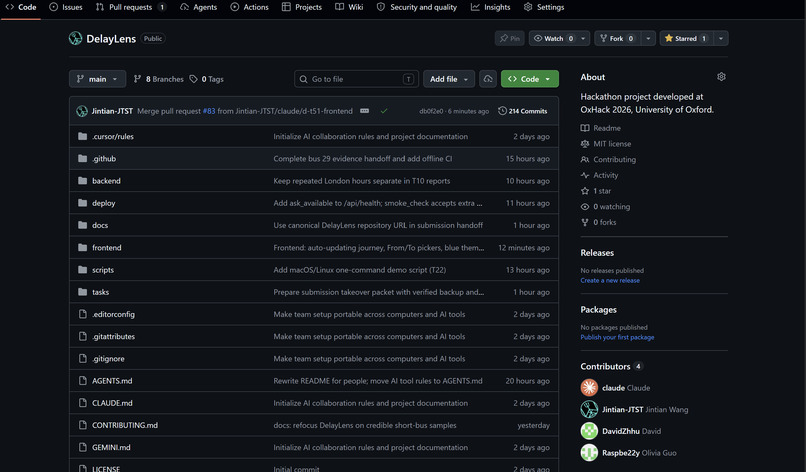The height and width of the screenshot is (472, 806).
Task: Click Create a new release link
Action: (x=610, y=280)
